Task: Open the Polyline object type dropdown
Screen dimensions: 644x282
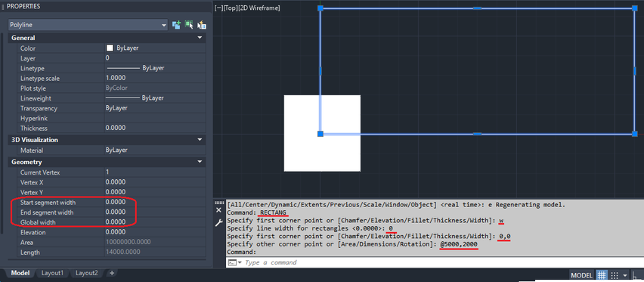Action: click(88, 25)
